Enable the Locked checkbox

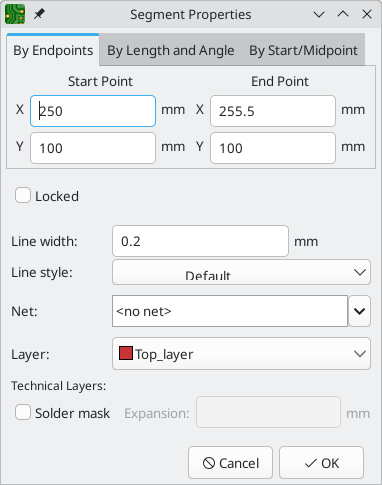(x=23, y=196)
